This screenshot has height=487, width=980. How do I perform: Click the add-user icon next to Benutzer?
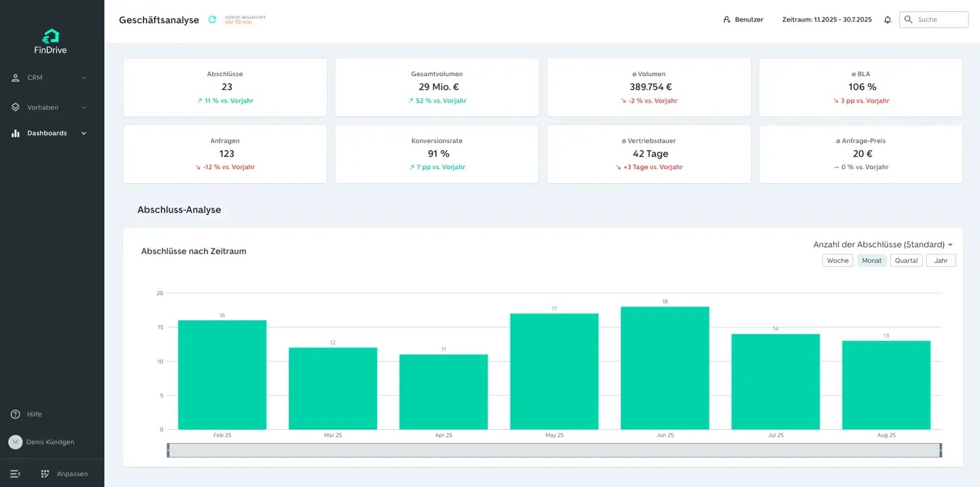coord(727,20)
